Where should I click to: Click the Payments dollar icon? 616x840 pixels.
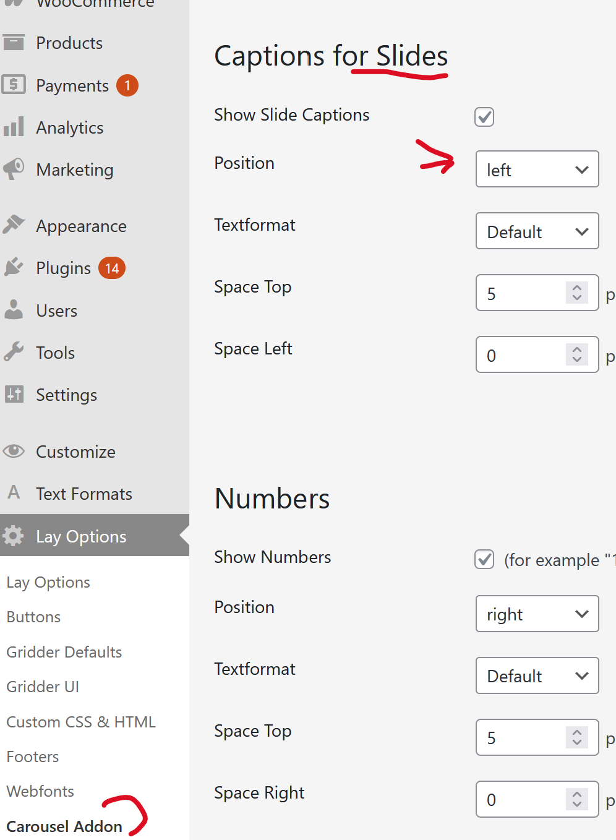click(14, 84)
